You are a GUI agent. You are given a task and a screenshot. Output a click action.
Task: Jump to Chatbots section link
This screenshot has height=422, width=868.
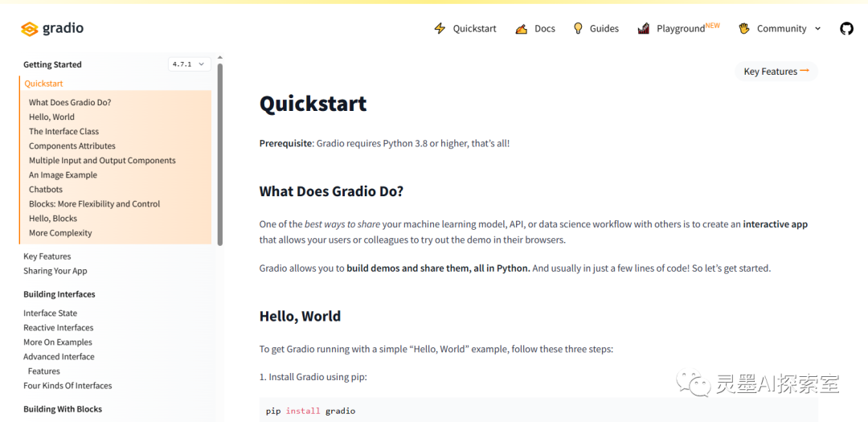coord(45,190)
